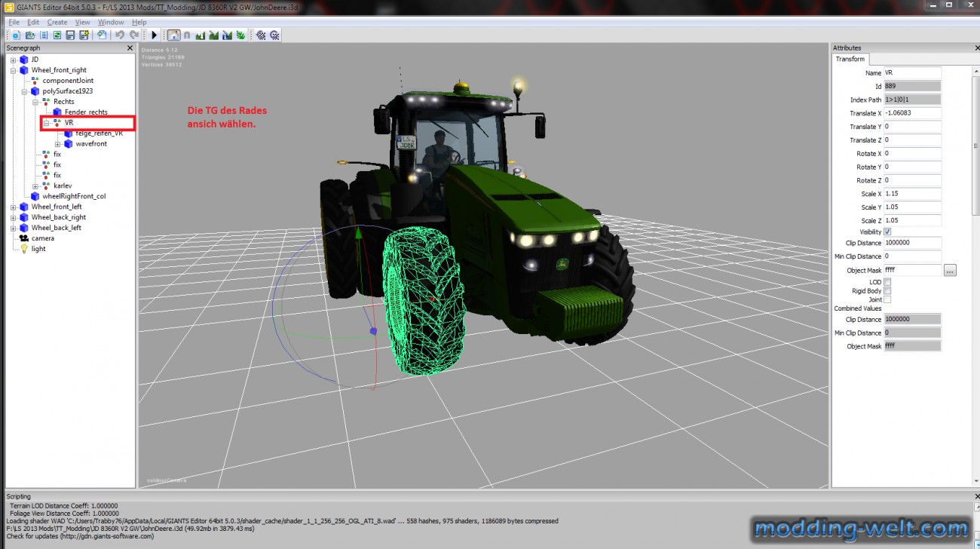Screen dimensions: 980x549
Task: Click the green reload toolbar icon
Action: coord(57,35)
